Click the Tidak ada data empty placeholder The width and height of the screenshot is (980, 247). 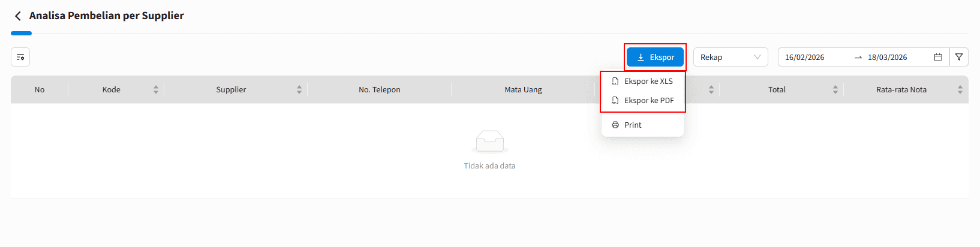pyautogui.click(x=489, y=166)
